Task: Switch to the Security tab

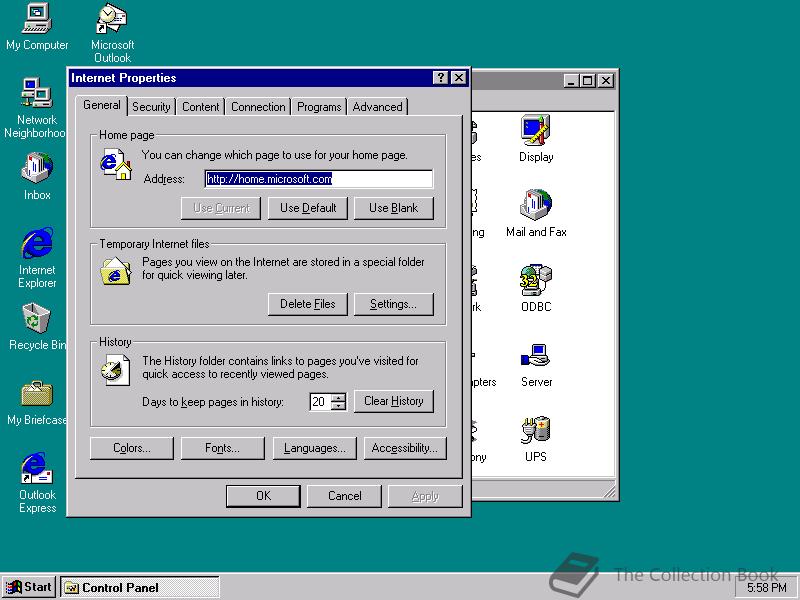Action: tap(151, 107)
